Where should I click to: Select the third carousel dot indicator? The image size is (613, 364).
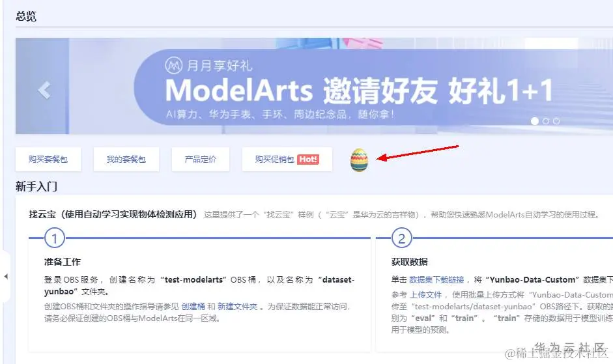pyautogui.click(x=556, y=121)
